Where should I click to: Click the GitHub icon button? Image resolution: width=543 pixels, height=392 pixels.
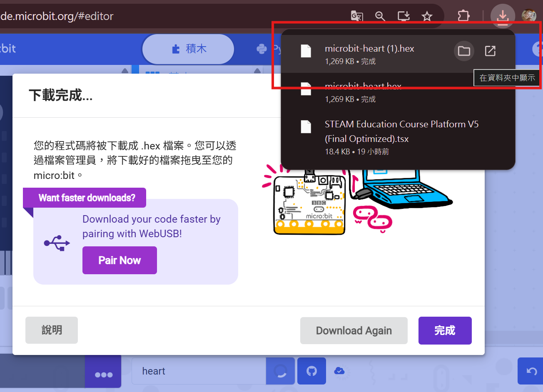(311, 371)
